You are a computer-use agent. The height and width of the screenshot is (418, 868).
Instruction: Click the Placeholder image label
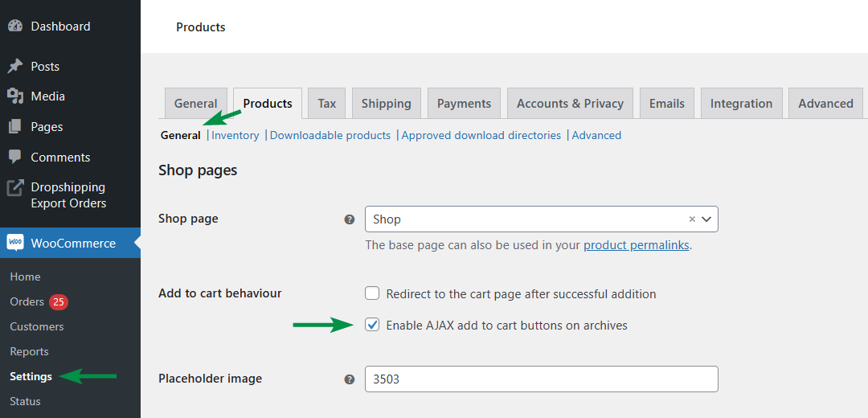[x=211, y=379]
